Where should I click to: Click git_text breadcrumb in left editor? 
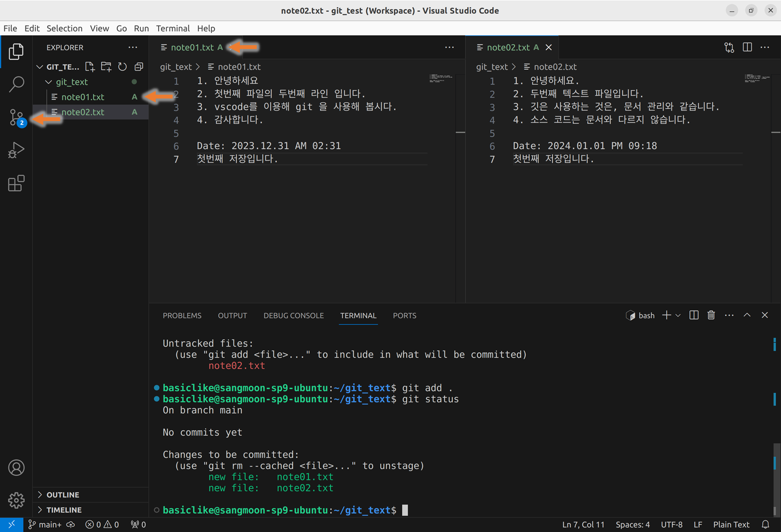(176, 67)
